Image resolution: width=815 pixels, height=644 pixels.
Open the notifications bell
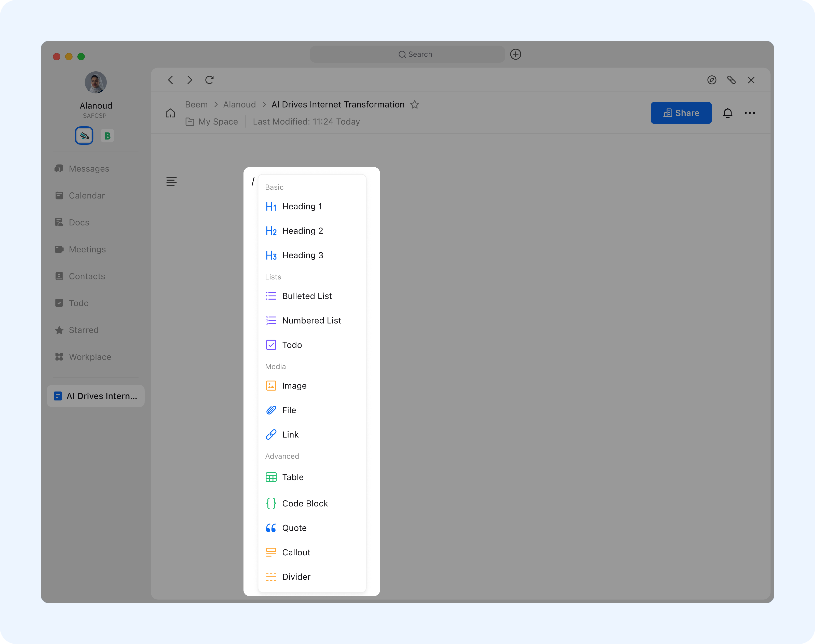(728, 113)
